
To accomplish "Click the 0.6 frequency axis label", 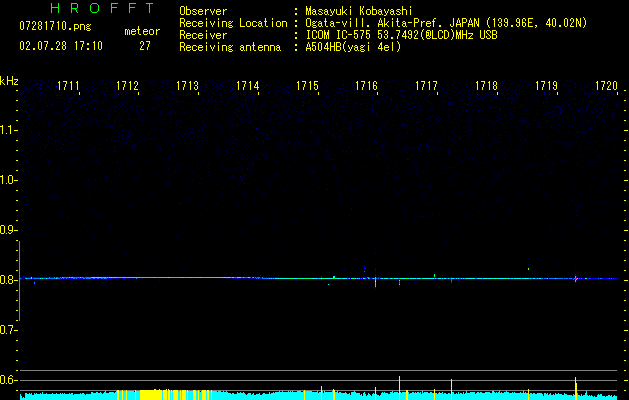I will tap(8, 380).
